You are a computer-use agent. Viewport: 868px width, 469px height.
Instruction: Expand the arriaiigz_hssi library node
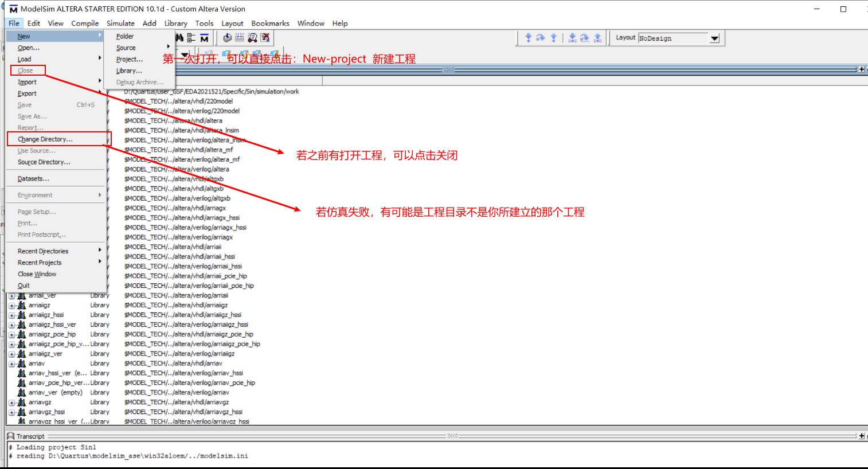point(11,315)
